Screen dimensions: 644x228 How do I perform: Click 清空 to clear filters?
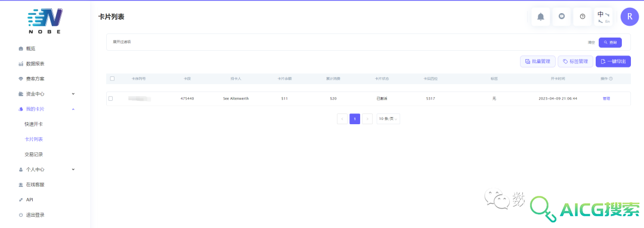tap(591, 42)
